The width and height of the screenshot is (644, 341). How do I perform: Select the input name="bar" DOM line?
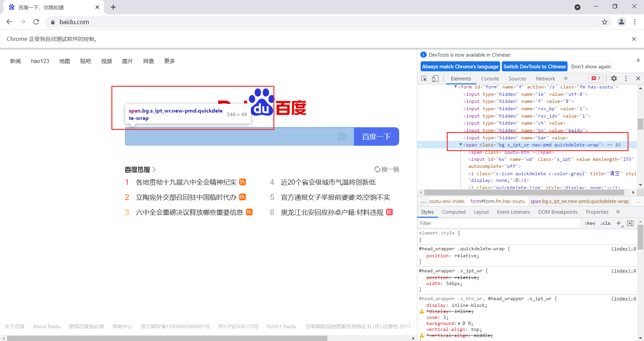(x=516, y=138)
